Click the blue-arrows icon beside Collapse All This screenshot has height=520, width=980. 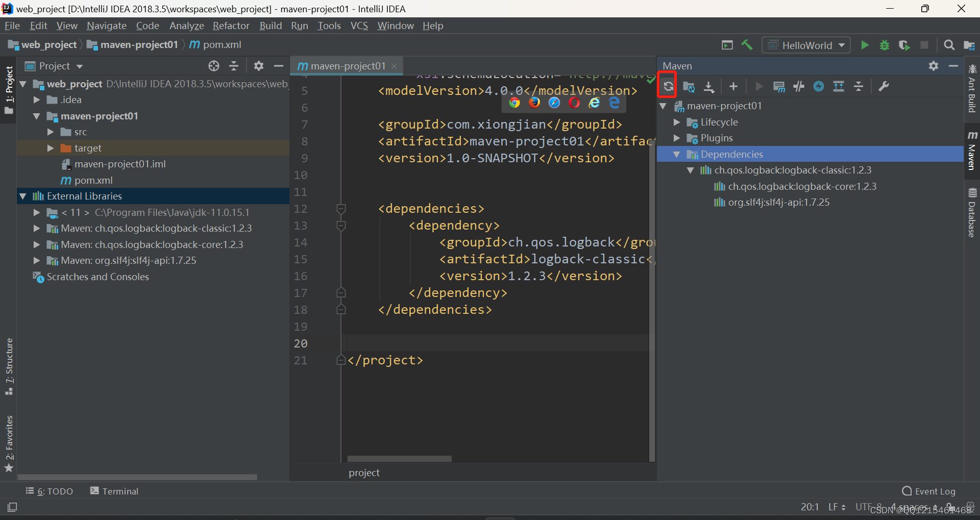click(x=839, y=87)
